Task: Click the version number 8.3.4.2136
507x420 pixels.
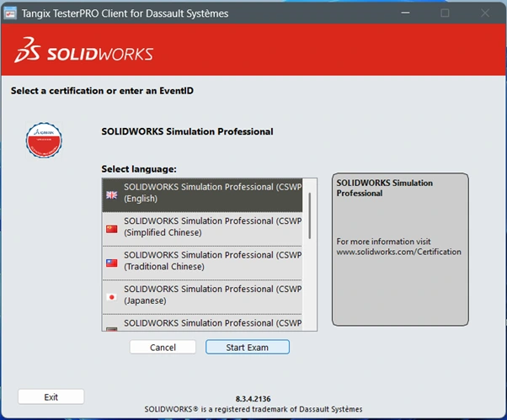Action: coord(253,399)
